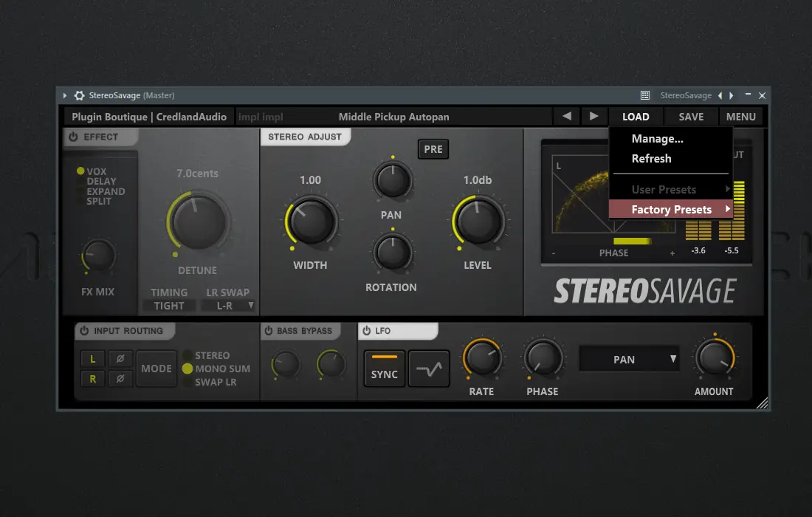Load previous preset with left arrow button

coord(567,117)
